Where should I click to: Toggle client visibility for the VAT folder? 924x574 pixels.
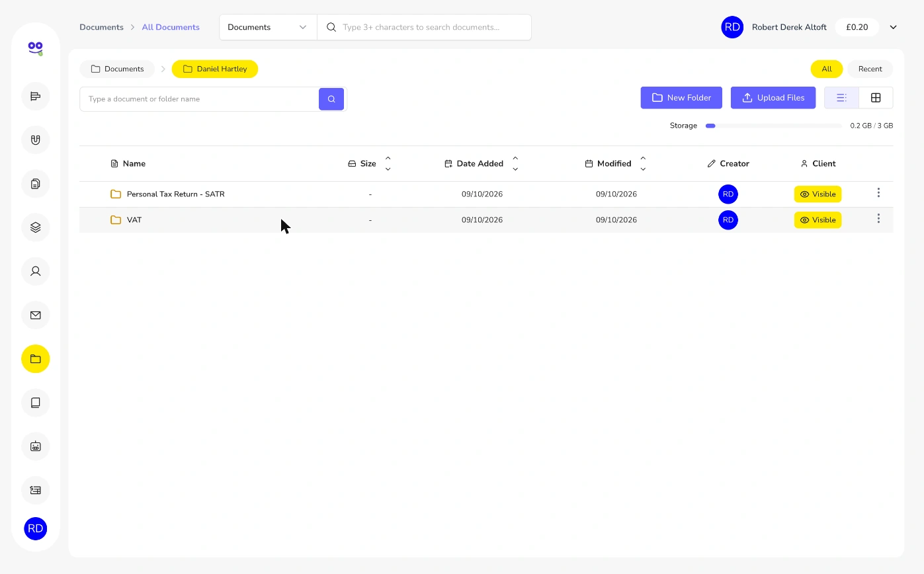pyautogui.click(x=818, y=220)
